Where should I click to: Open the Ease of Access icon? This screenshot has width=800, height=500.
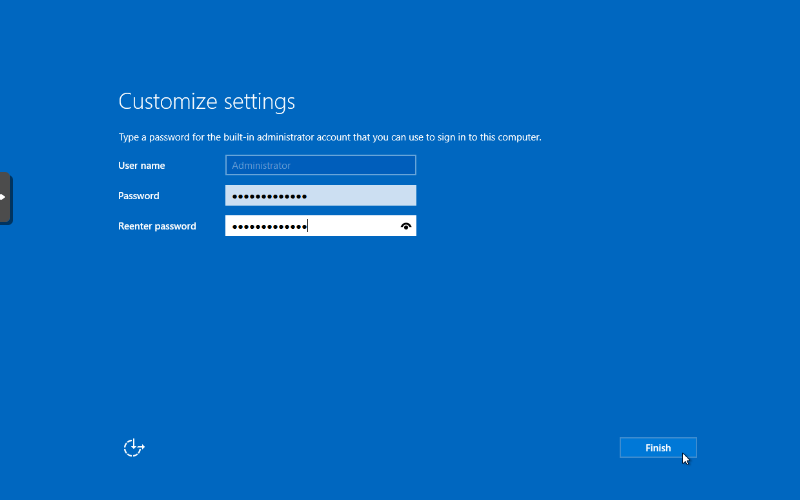tap(134, 448)
